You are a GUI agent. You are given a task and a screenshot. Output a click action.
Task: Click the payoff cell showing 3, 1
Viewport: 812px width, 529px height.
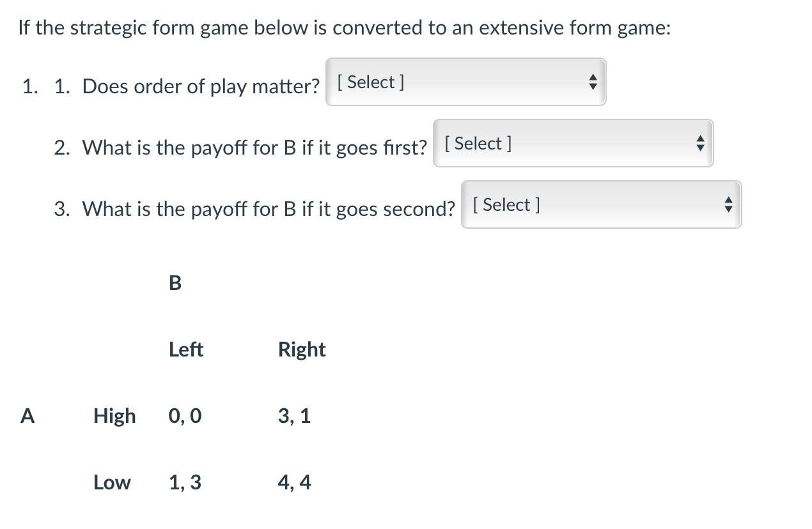[295, 416]
